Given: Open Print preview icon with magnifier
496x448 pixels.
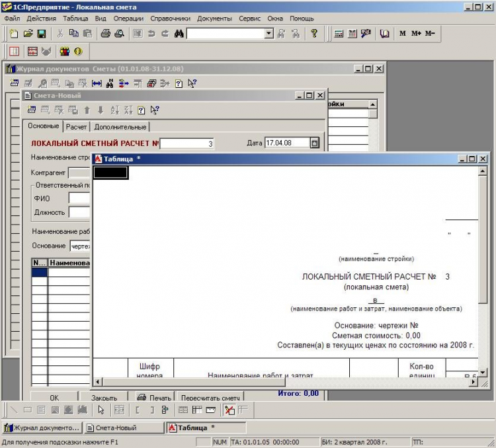Looking at the screenshot, I should click(119, 34).
